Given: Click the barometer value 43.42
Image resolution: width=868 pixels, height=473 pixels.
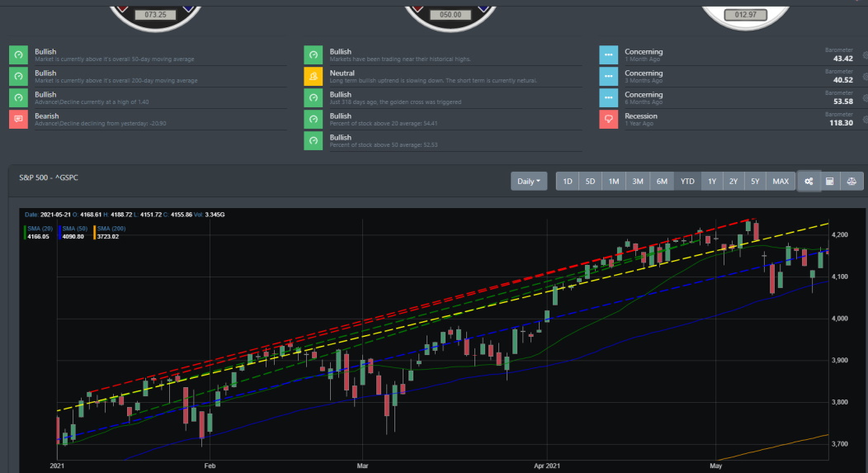Looking at the screenshot, I should [842, 59].
